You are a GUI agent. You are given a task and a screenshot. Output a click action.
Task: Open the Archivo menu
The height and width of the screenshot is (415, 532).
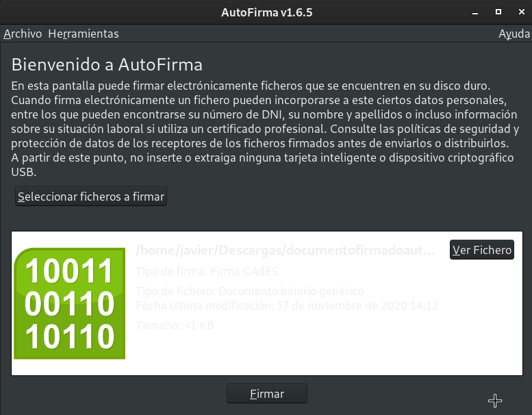coord(23,34)
